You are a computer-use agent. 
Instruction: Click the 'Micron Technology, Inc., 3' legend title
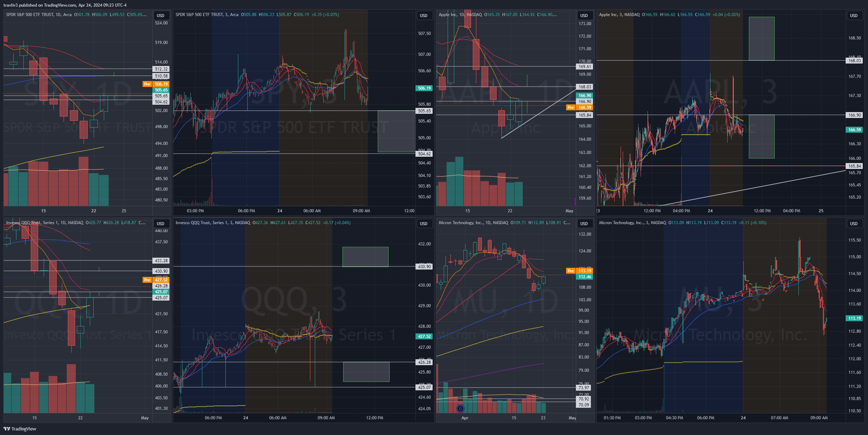[624, 223]
